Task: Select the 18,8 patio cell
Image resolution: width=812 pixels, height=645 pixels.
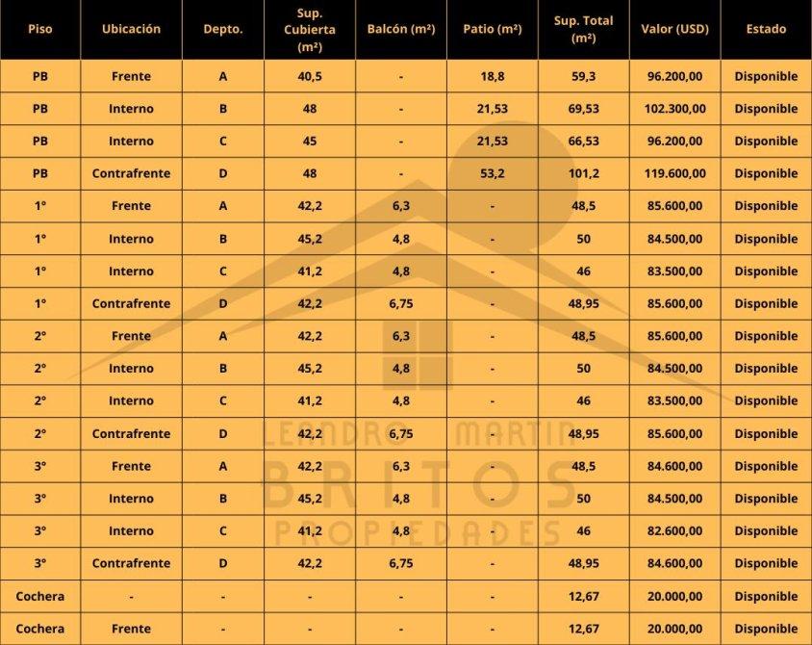Action: click(x=493, y=76)
